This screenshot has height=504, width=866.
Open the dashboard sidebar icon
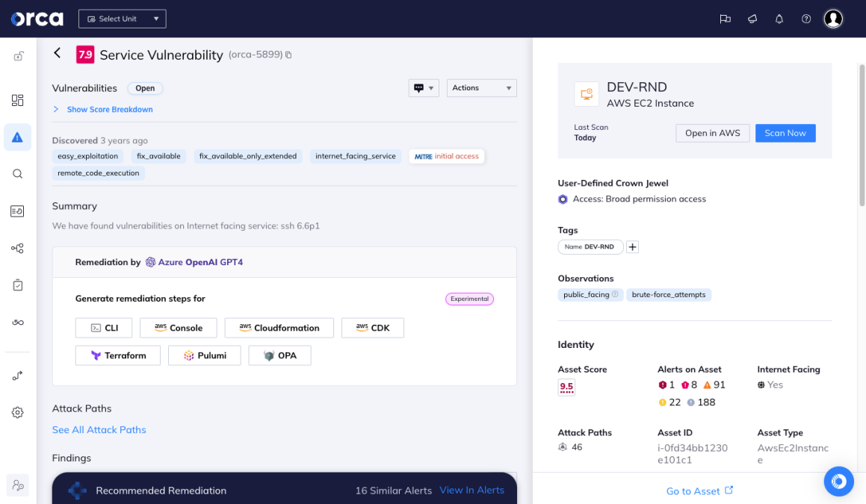click(x=18, y=100)
